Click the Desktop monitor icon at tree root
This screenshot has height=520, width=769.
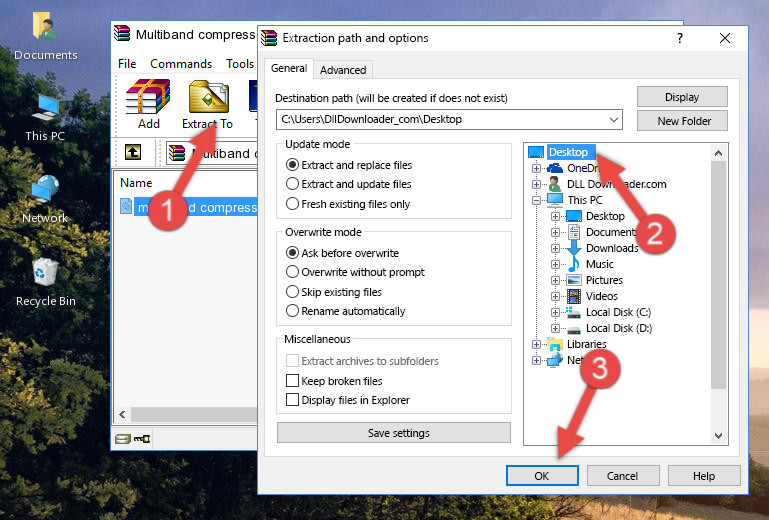(536, 152)
